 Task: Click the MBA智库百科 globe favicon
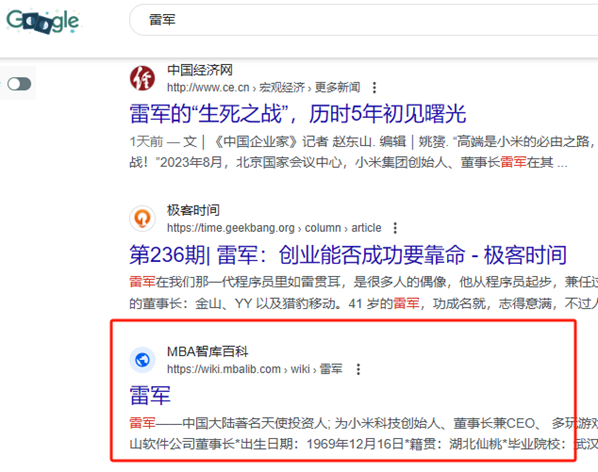tap(142, 360)
